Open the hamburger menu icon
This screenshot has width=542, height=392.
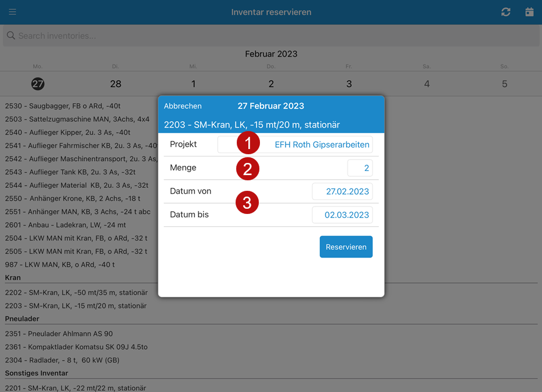[12, 12]
